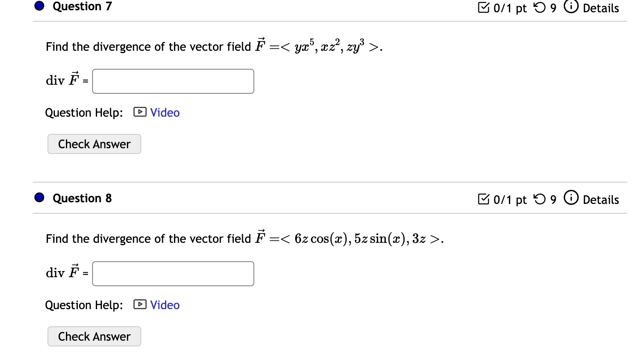Image resolution: width=631 pixels, height=364 pixels.
Task: Click the blue status dot beside Question 8
Action: click(39, 197)
